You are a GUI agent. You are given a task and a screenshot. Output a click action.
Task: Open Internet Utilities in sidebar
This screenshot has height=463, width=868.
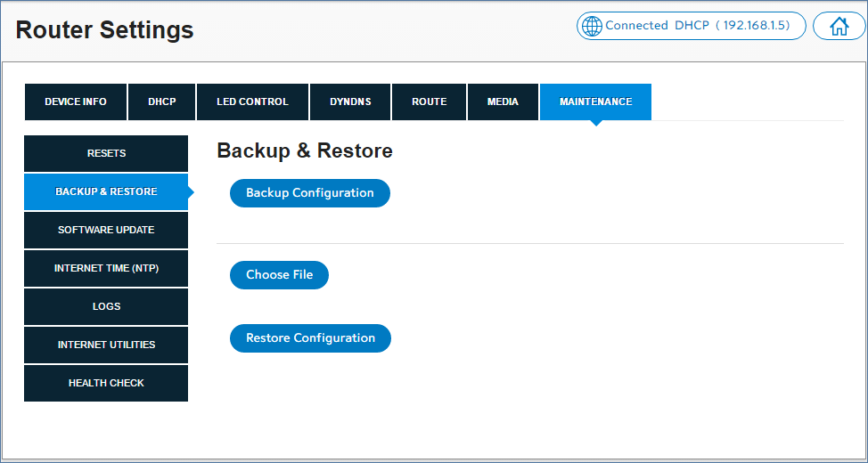pos(106,345)
